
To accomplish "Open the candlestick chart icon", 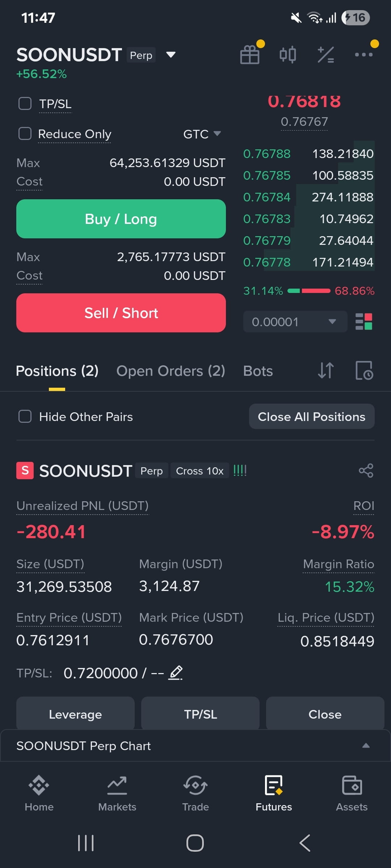I will click(x=288, y=55).
